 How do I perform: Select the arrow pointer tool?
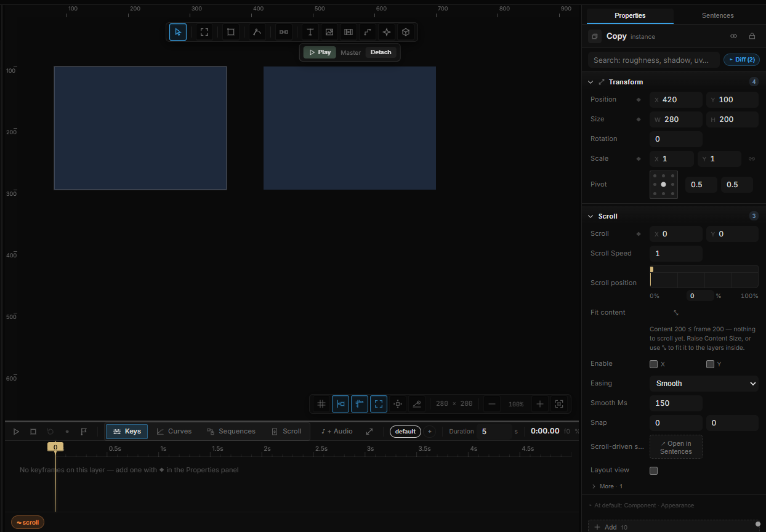tap(178, 32)
